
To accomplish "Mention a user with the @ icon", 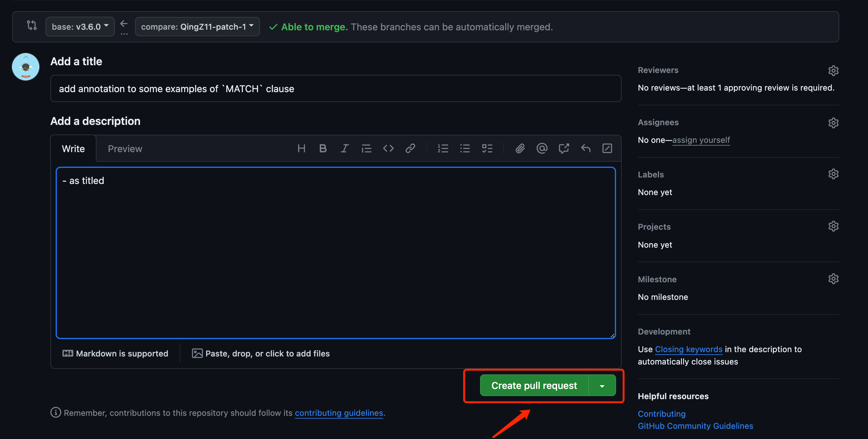I will pos(542,149).
